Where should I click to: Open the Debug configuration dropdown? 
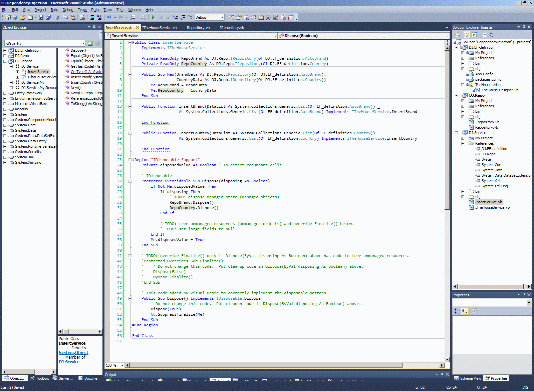coord(222,17)
